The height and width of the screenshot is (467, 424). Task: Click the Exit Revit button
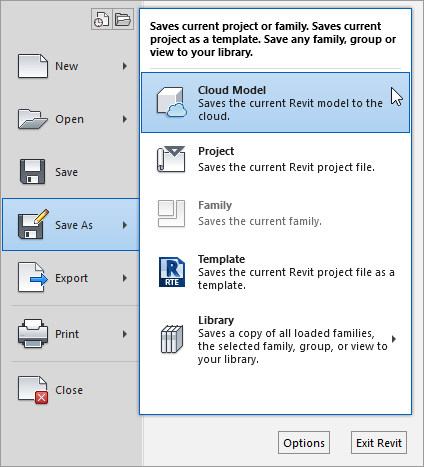[x=379, y=443]
